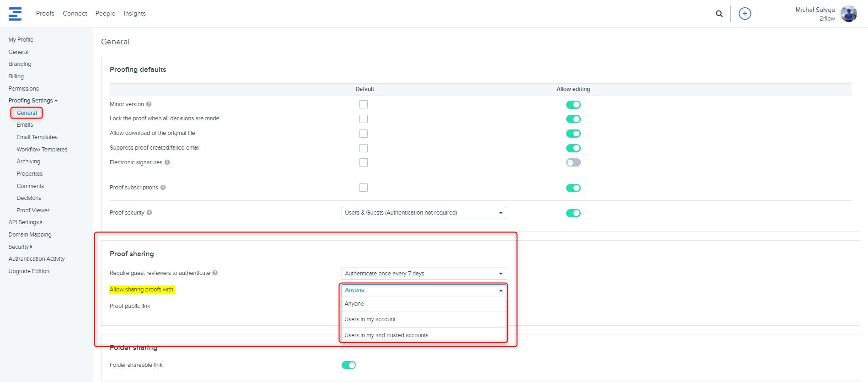Turn off the Folder shareable link toggle
Image resolution: width=868 pixels, height=382 pixels.
(348, 365)
